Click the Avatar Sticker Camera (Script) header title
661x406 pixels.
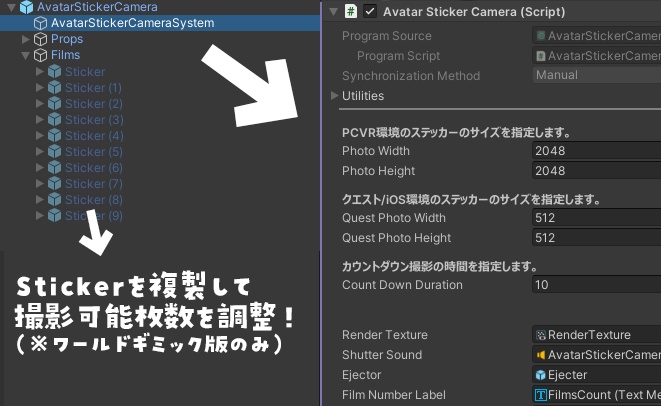(474, 12)
